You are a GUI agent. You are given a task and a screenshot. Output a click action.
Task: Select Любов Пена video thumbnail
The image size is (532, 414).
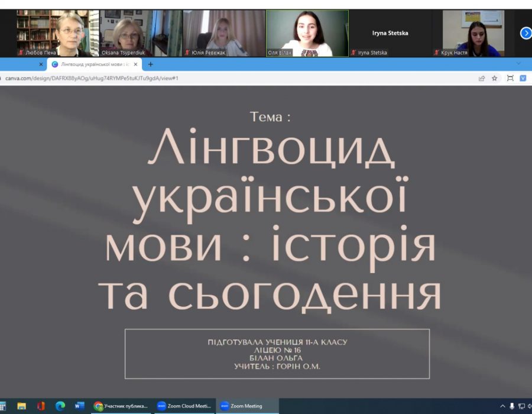pyautogui.click(x=58, y=33)
